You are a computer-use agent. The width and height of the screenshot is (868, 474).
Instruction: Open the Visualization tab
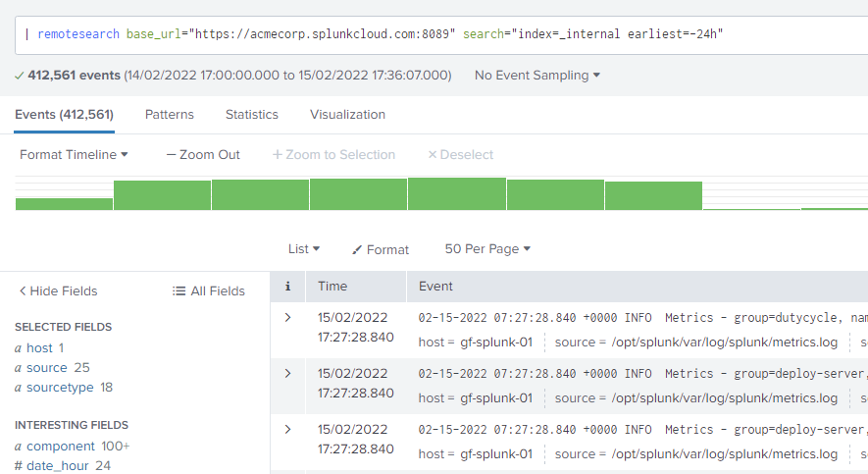pos(347,115)
